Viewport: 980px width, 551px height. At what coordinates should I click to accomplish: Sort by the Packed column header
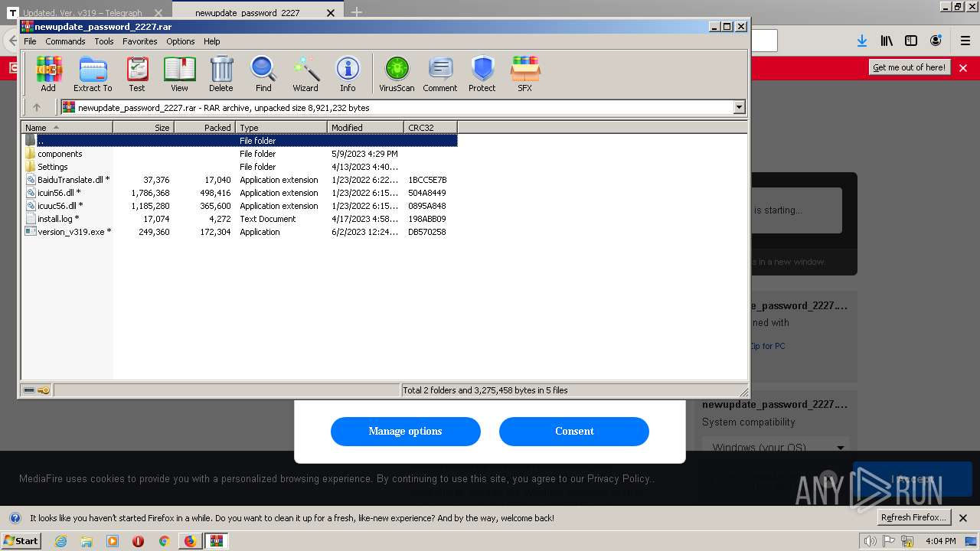[x=204, y=128]
